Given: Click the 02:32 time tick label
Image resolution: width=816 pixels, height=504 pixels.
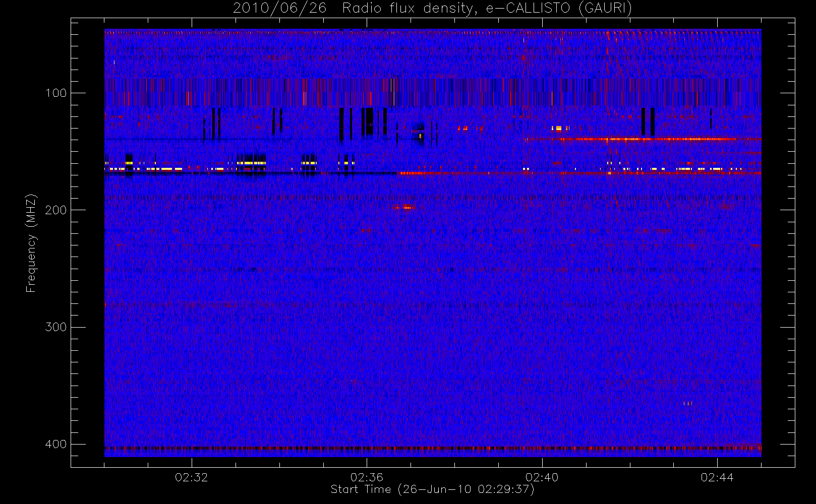Looking at the screenshot, I should pyautogui.click(x=192, y=477).
